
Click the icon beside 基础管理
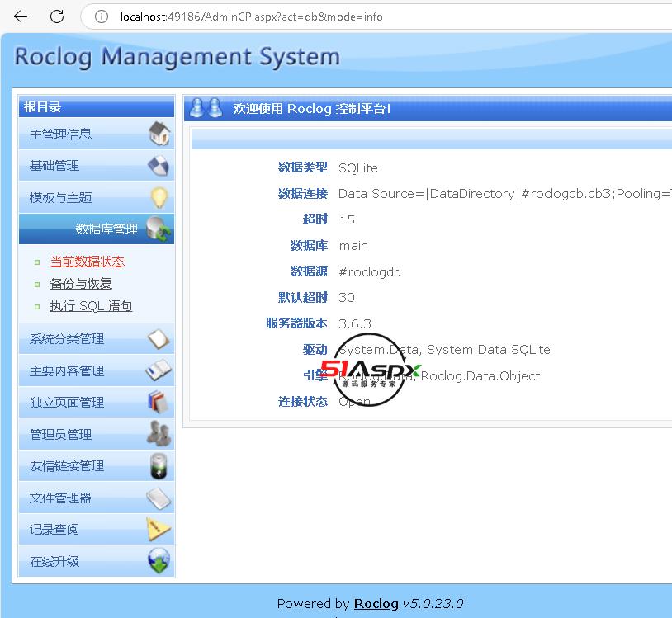point(159,165)
